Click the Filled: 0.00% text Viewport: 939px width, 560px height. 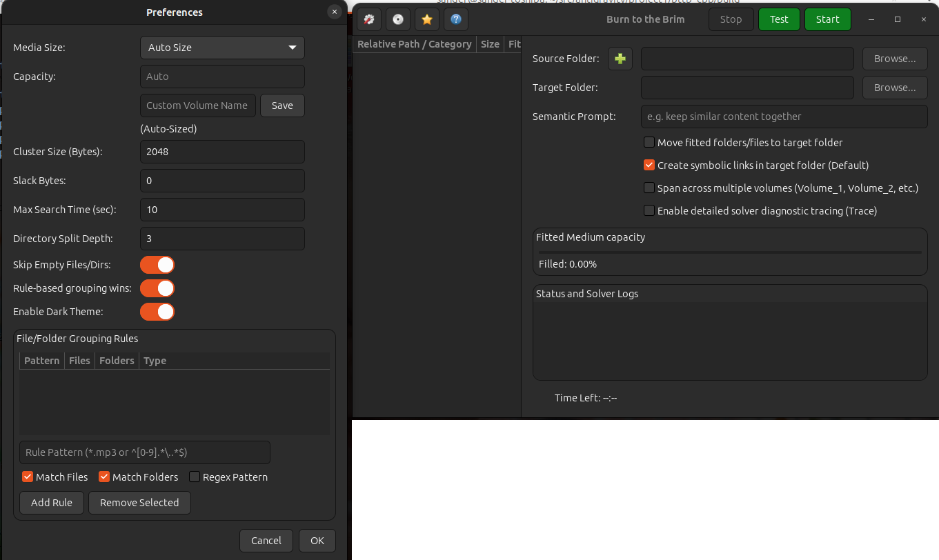click(568, 264)
